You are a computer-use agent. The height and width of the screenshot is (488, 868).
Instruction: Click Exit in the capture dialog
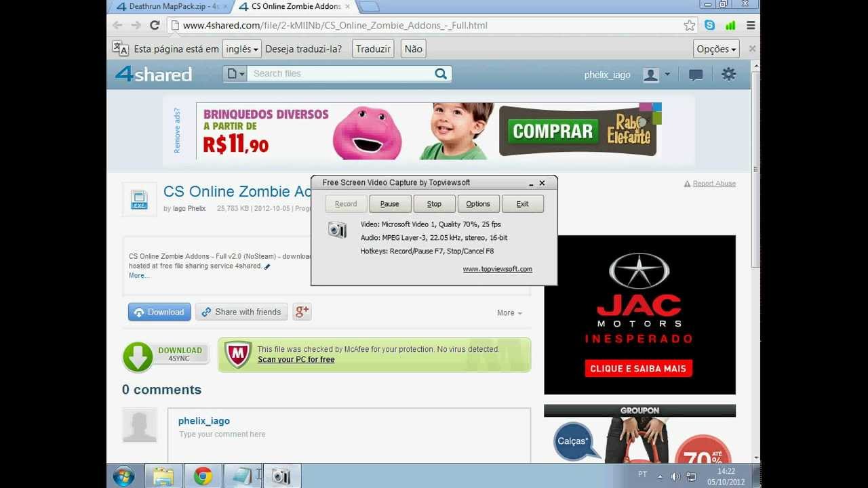coord(522,204)
